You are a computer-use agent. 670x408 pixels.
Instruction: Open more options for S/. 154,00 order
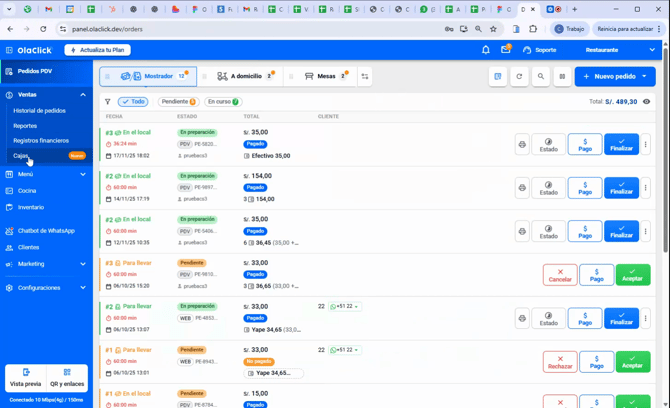pyautogui.click(x=646, y=188)
